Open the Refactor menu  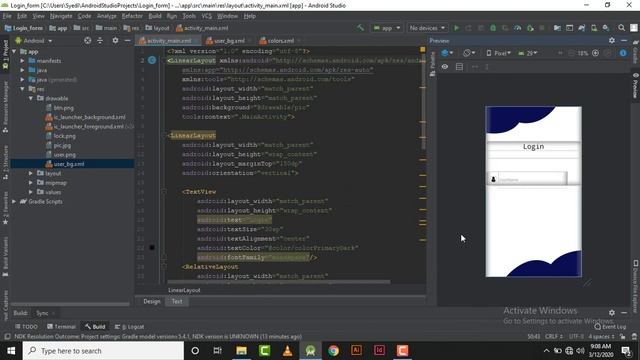132,16
